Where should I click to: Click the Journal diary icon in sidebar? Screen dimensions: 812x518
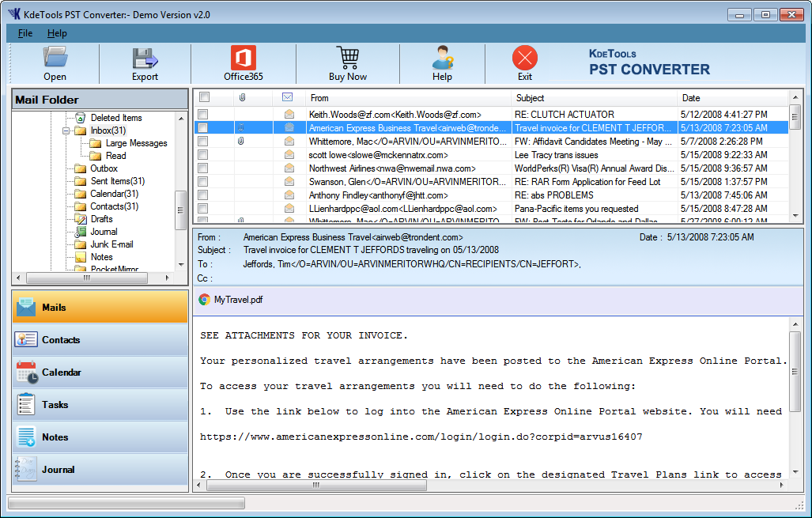click(25, 469)
